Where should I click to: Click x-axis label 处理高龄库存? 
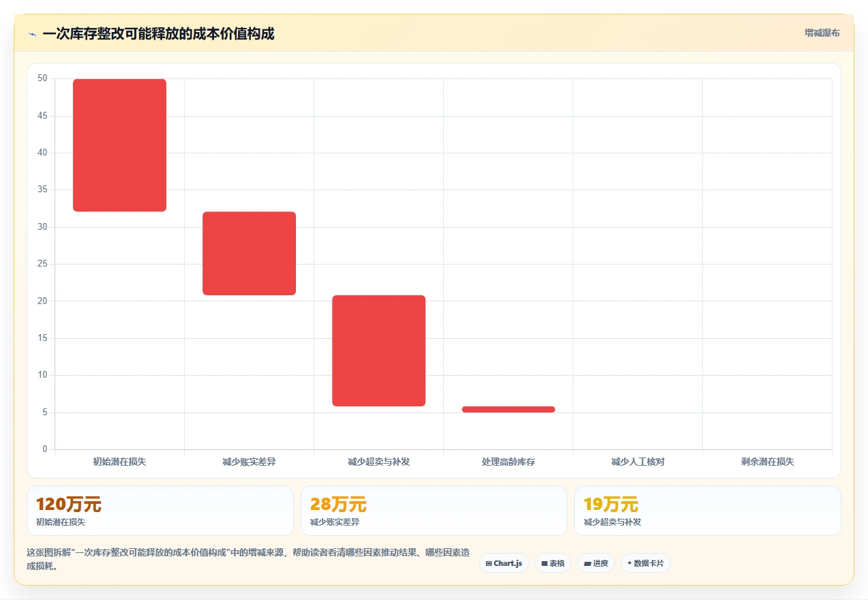tap(508, 462)
